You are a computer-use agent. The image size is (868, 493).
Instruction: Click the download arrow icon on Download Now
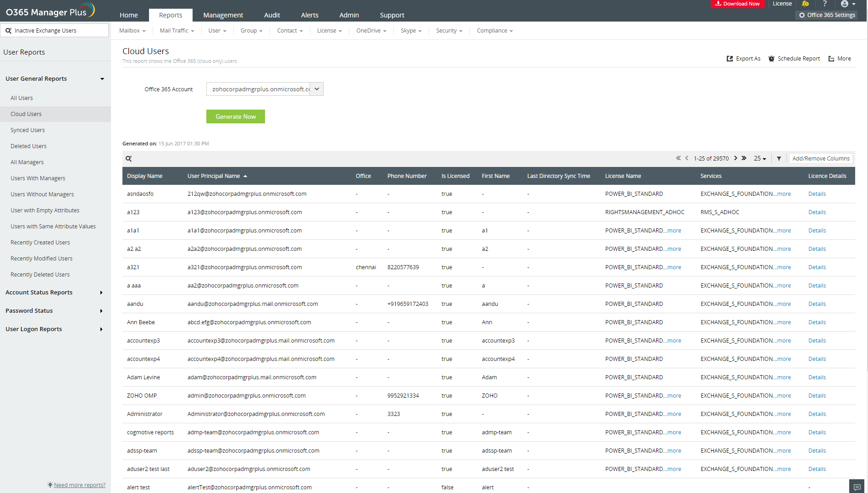[x=718, y=4]
